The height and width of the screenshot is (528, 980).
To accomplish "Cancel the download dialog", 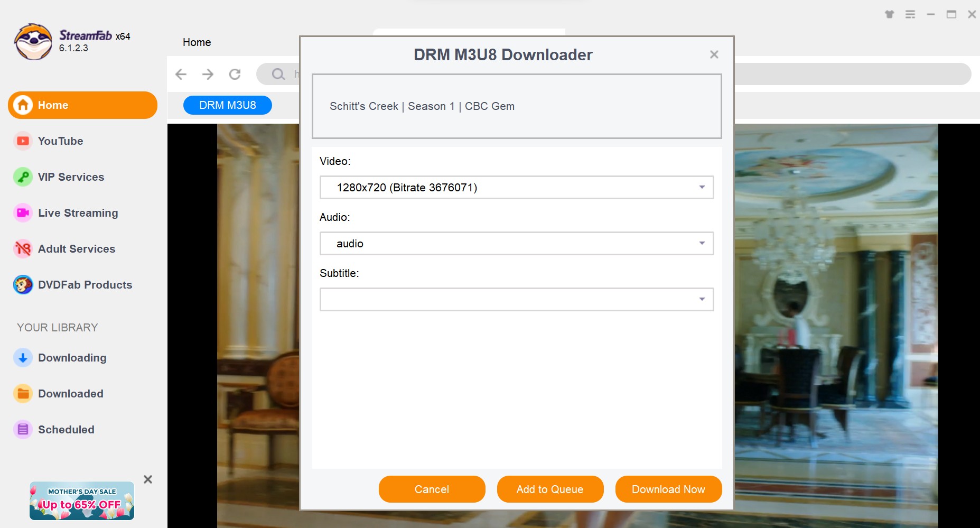I will click(x=432, y=489).
